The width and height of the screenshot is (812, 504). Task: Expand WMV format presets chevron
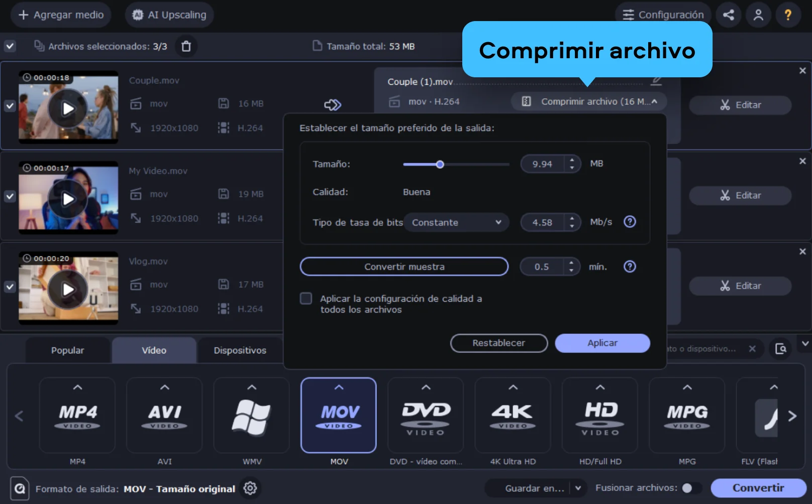(x=252, y=387)
